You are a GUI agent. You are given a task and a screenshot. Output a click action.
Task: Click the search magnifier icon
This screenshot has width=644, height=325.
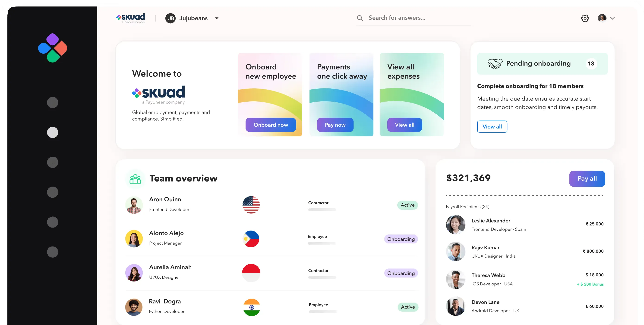[x=360, y=18]
